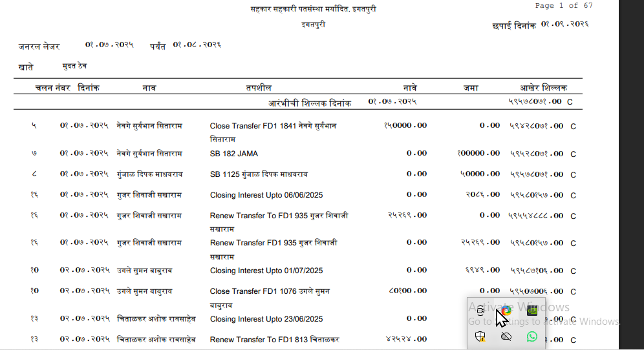644x350 pixels.
Task: Open WhatsApp from the system tray
Action: click(x=532, y=336)
